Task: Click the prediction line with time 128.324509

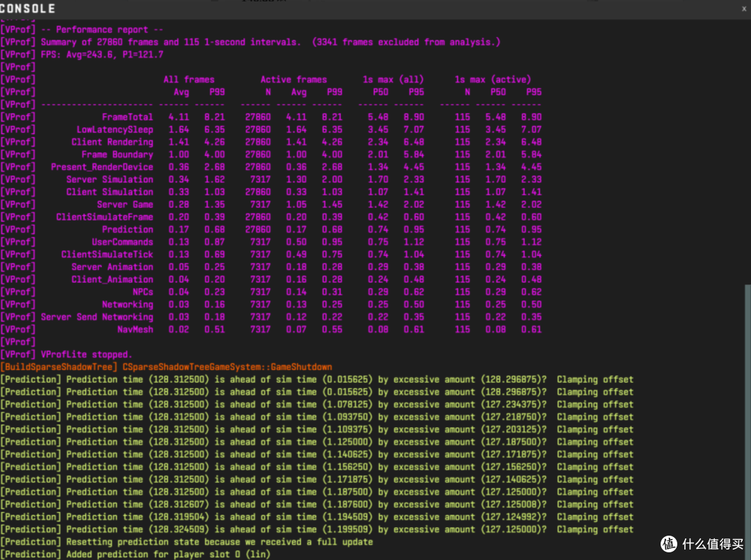Action: (316, 529)
